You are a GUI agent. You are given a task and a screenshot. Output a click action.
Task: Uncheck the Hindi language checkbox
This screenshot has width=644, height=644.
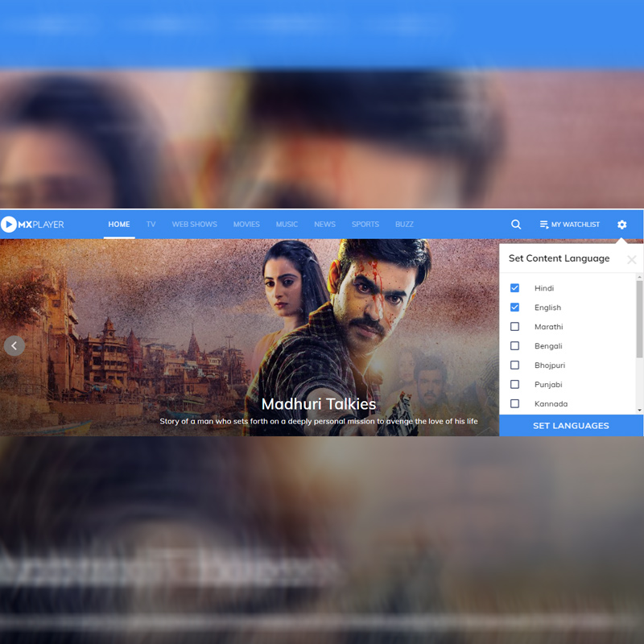(515, 287)
